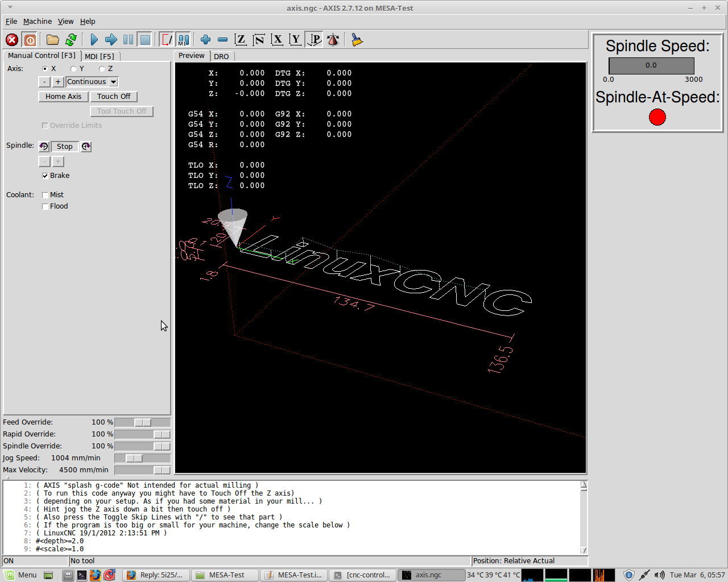Toggle skip lines with slash icon
The width and height of the screenshot is (728, 582).
coord(167,40)
